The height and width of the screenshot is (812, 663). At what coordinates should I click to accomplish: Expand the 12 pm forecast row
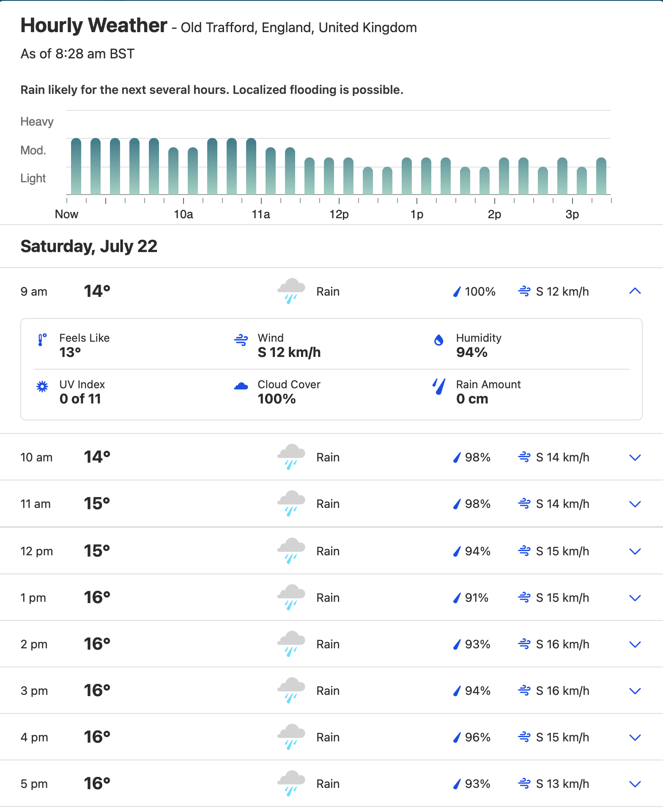[x=635, y=551]
